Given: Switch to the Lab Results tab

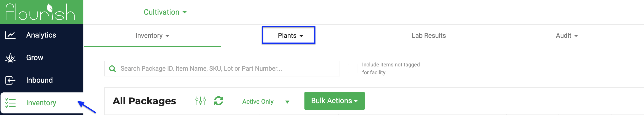Looking at the screenshot, I should (429, 35).
